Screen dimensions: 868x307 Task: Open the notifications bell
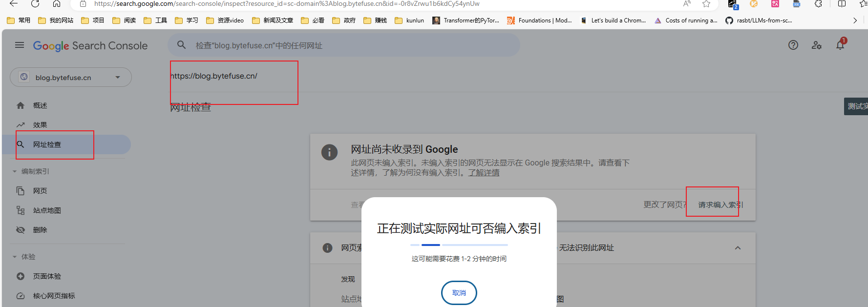click(840, 45)
